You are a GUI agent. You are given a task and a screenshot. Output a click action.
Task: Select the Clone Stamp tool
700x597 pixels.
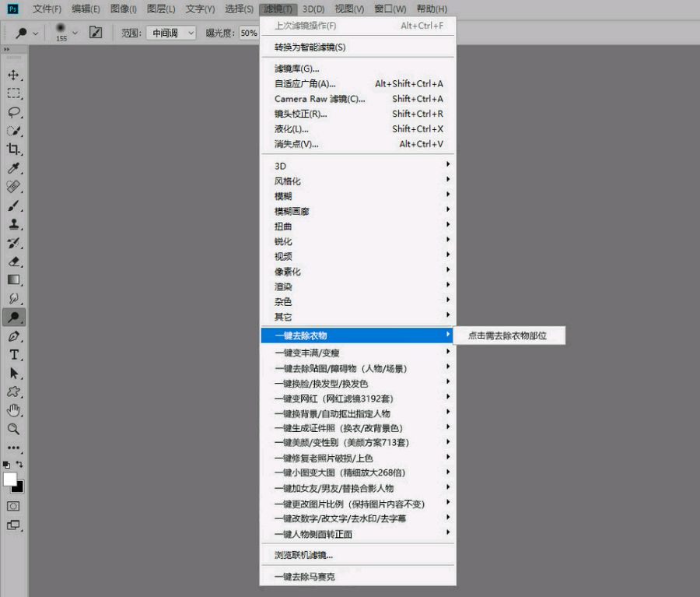click(13, 224)
